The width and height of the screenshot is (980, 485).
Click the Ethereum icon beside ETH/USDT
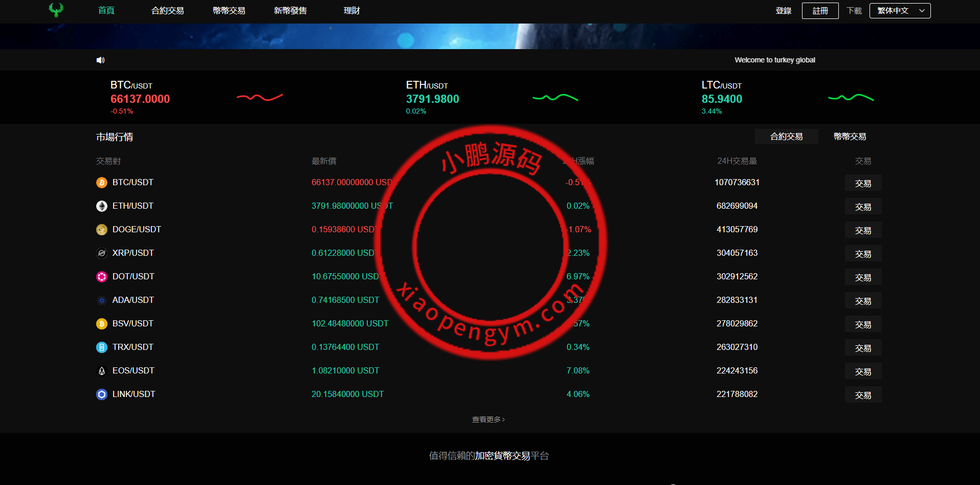point(102,206)
